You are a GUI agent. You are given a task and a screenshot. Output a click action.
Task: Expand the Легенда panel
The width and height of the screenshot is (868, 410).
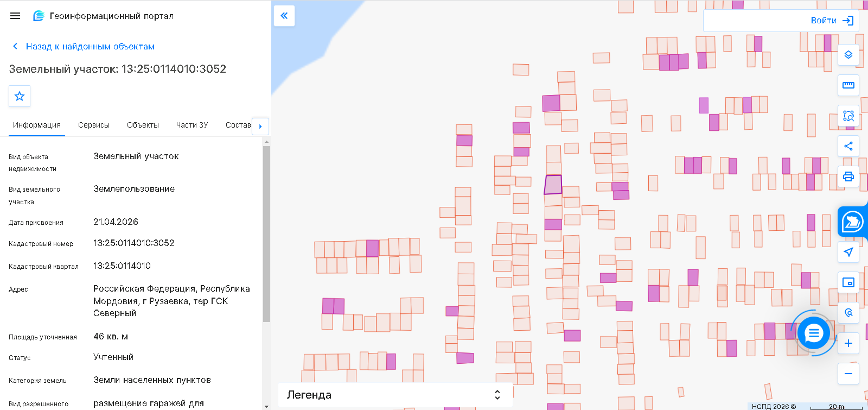click(x=395, y=395)
